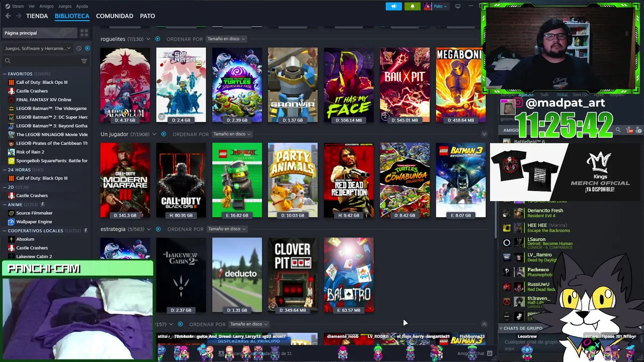
Task: Open pending friend requests icon
Action: [x=630, y=130]
